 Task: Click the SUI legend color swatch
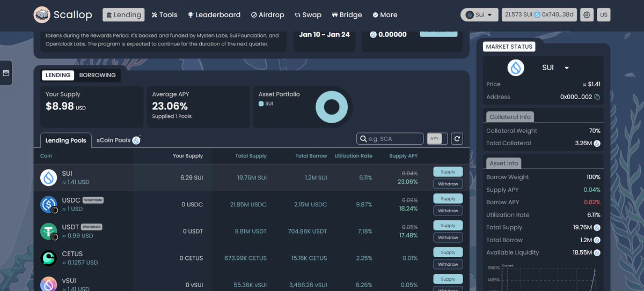point(261,103)
